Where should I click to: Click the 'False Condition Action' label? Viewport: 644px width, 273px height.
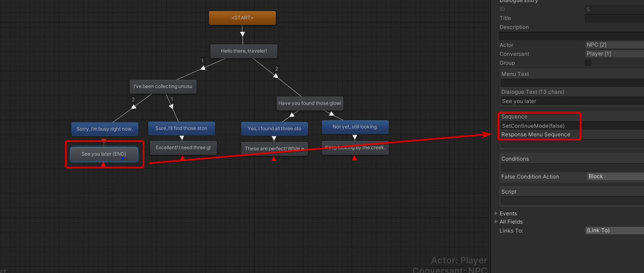[x=530, y=177]
